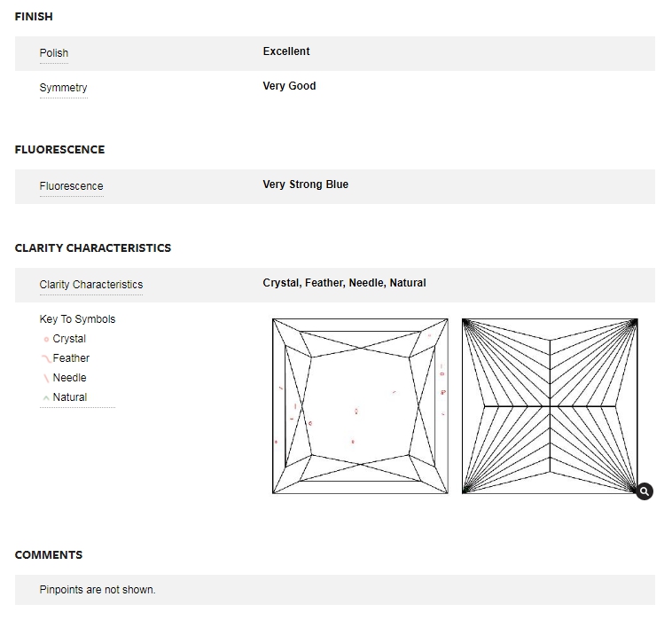The height and width of the screenshot is (628, 672).
Task: Click the Feather symbol icon in key
Action: coord(46,359)
